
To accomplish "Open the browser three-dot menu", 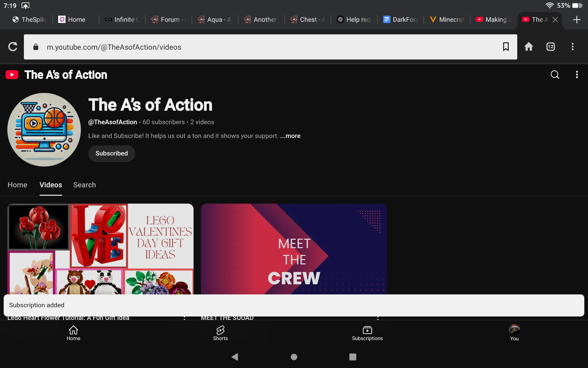I will (x=572, y=47).
